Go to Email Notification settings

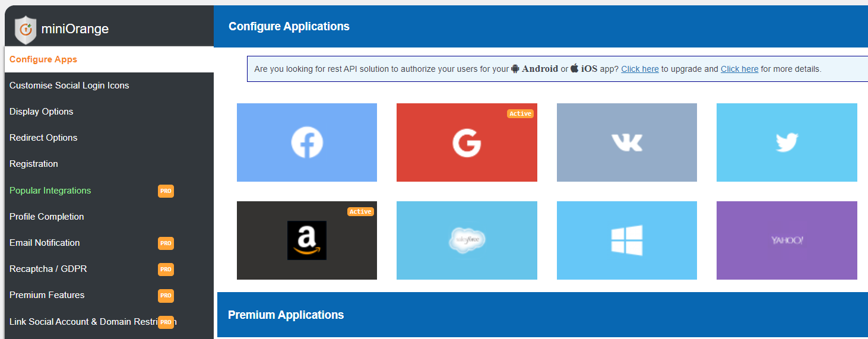[45, 243]
